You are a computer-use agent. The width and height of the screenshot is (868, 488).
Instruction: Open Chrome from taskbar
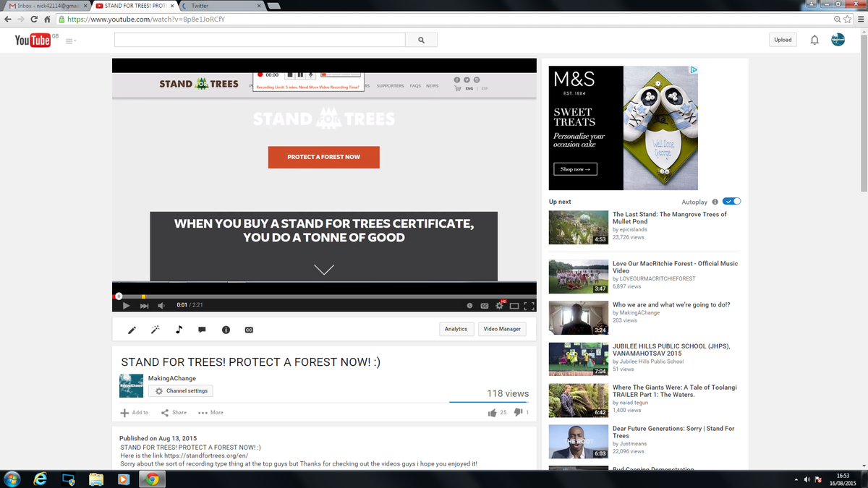pyautogui.click(x=151, y=479)
